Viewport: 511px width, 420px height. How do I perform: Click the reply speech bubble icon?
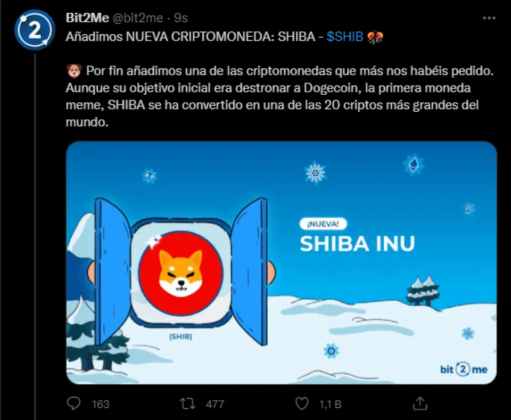pos(73,403)
